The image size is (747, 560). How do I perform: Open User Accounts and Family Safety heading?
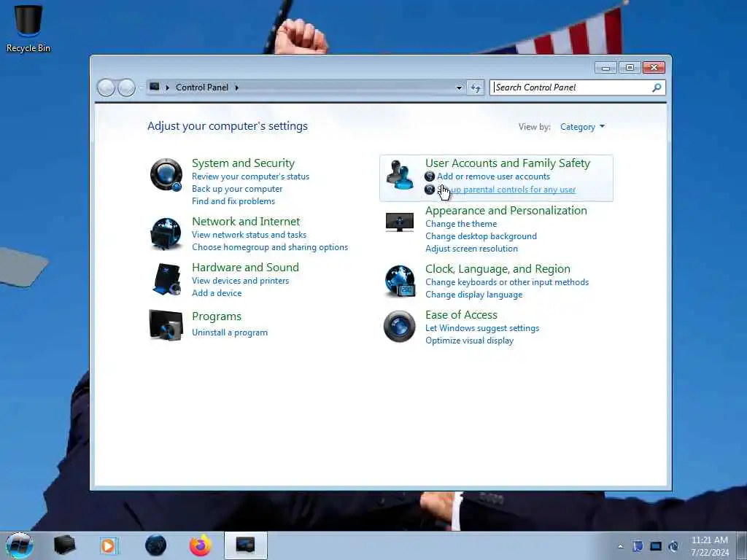click(508, 163)
